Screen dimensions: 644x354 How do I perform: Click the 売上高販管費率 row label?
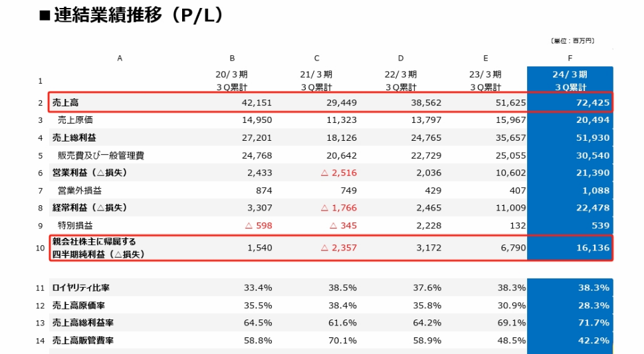coord(83,341)
